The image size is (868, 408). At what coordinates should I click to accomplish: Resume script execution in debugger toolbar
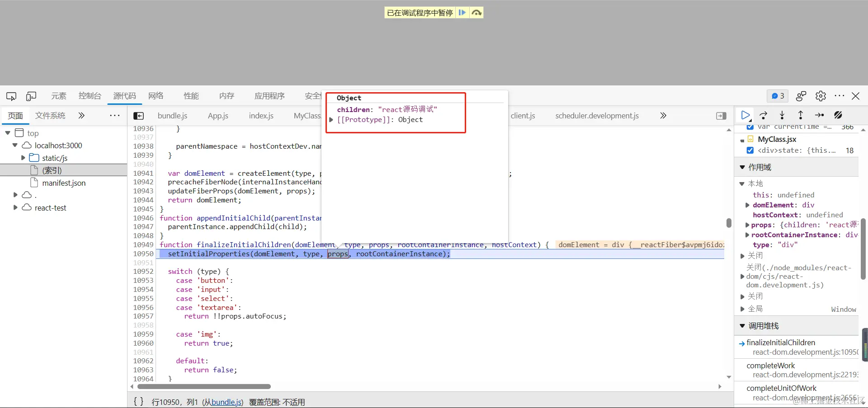745,115
